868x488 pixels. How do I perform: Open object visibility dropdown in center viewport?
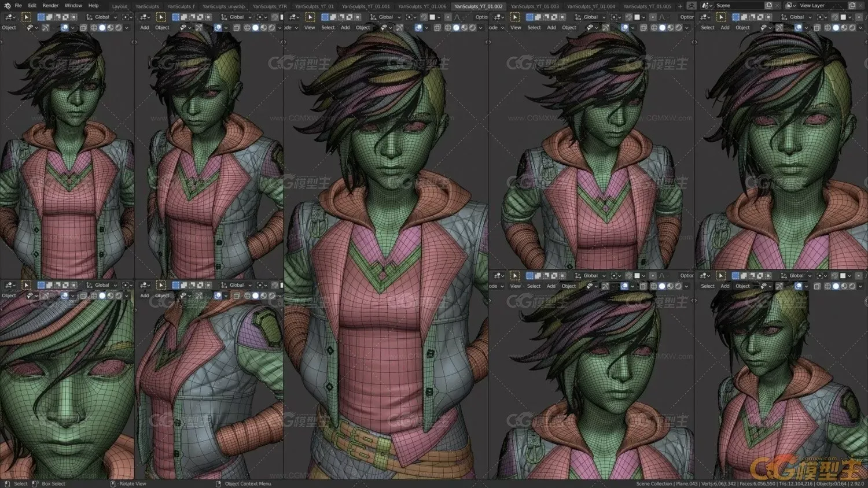[385, 28]
